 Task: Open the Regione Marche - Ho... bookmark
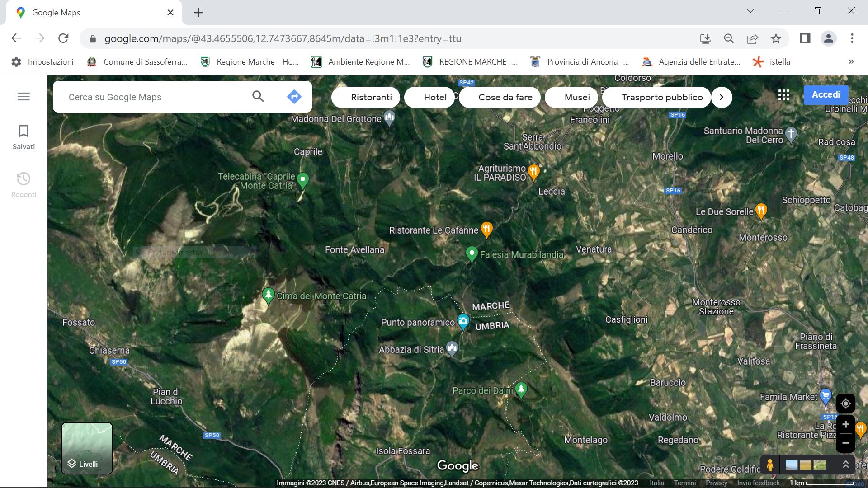[250, 62]
